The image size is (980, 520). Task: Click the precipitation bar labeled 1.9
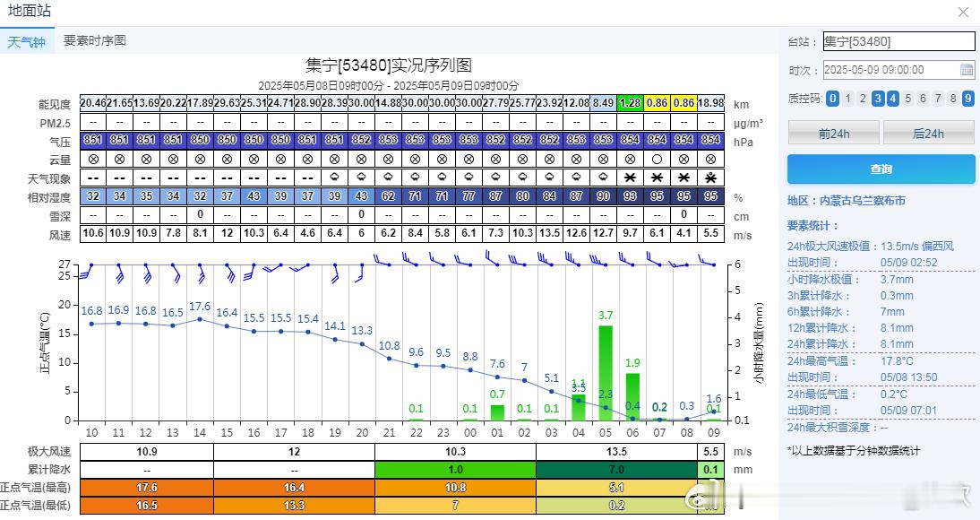632,397
